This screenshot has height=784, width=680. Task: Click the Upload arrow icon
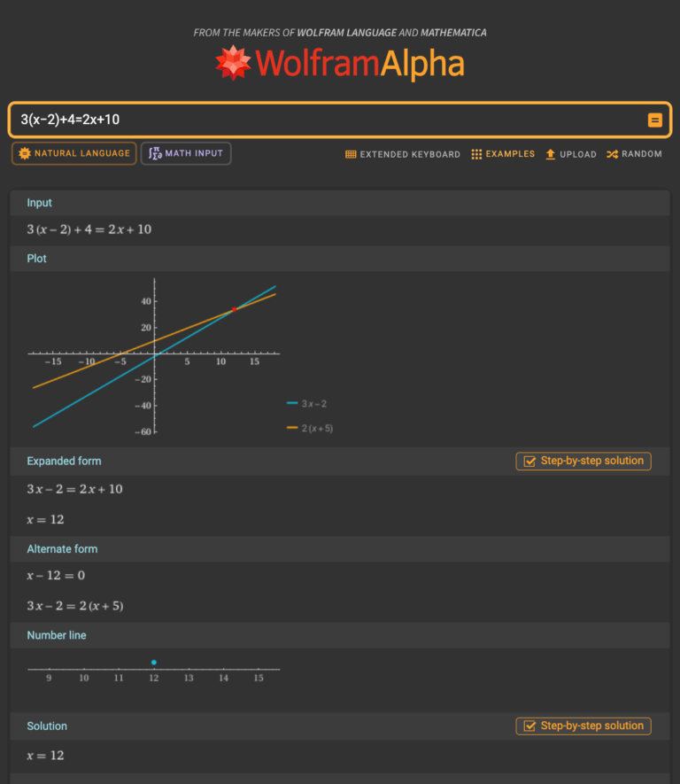[x=550, y=154]
